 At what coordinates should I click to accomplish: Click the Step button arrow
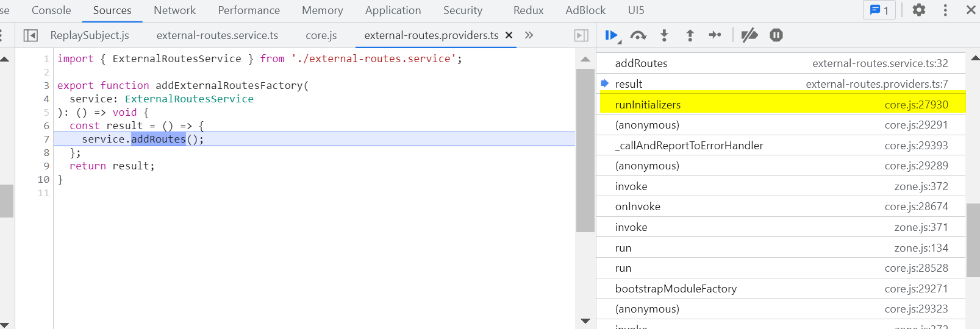715,35
